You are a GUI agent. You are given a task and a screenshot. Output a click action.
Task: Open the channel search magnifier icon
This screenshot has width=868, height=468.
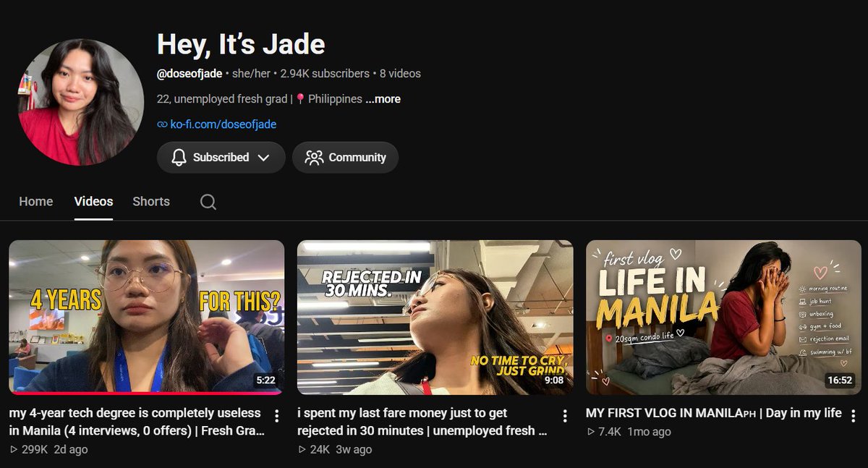pos(208,202)
